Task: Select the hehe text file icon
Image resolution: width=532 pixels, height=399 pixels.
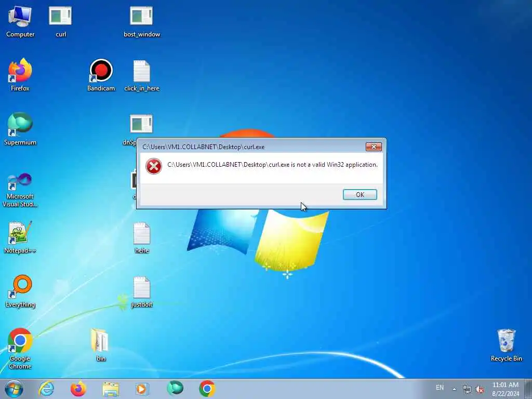Action: [141, 238]
